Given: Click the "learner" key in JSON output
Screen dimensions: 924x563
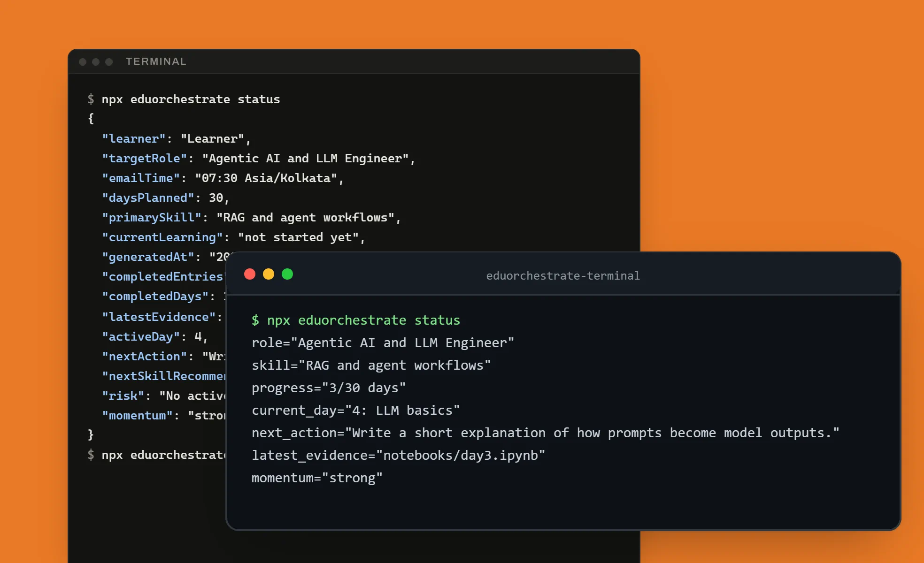Looking at the screenshot, I should click(x=134, y=139).
